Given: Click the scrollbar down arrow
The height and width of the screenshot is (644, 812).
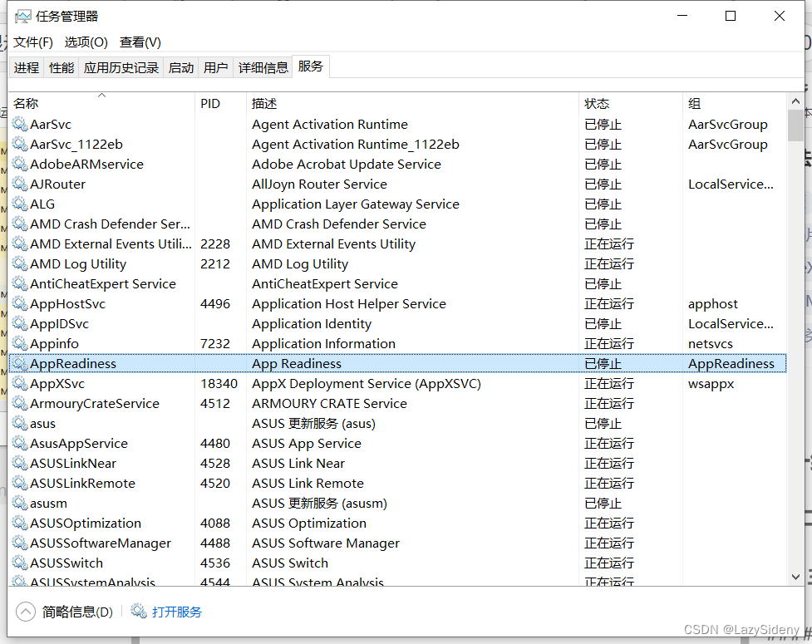Looking at the screenshot, I should click(x=795, y=578).
